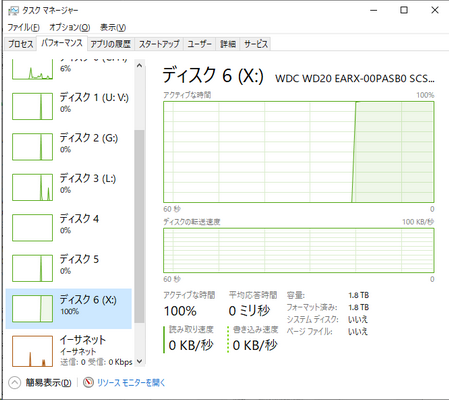Switch to the プロセス tab
The width and height of the screenshot is (449, 400).
21,44
